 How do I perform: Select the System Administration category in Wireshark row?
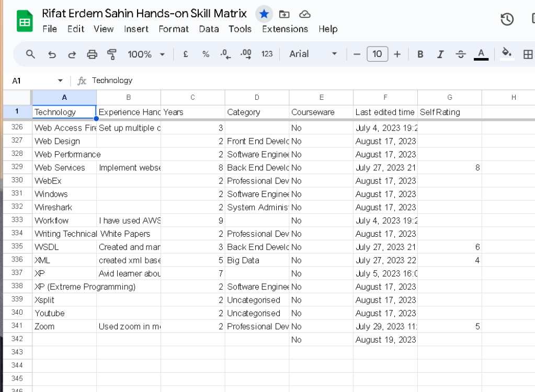(x=257, y=207)
